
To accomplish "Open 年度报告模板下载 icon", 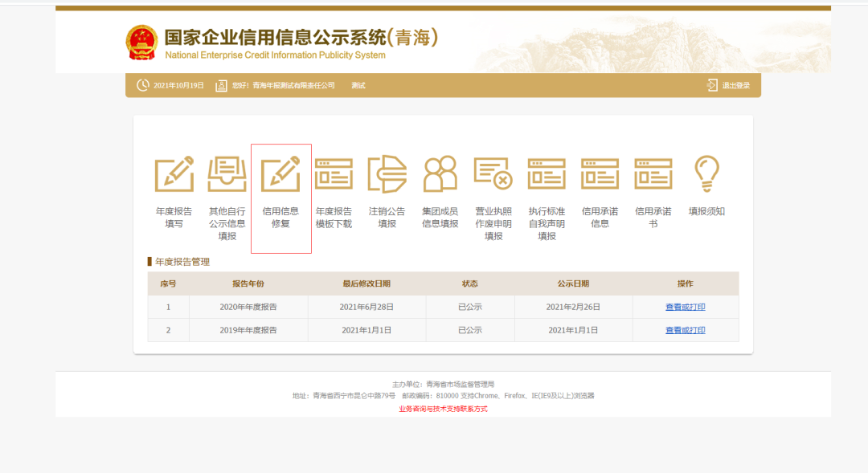I will point(334,174).
